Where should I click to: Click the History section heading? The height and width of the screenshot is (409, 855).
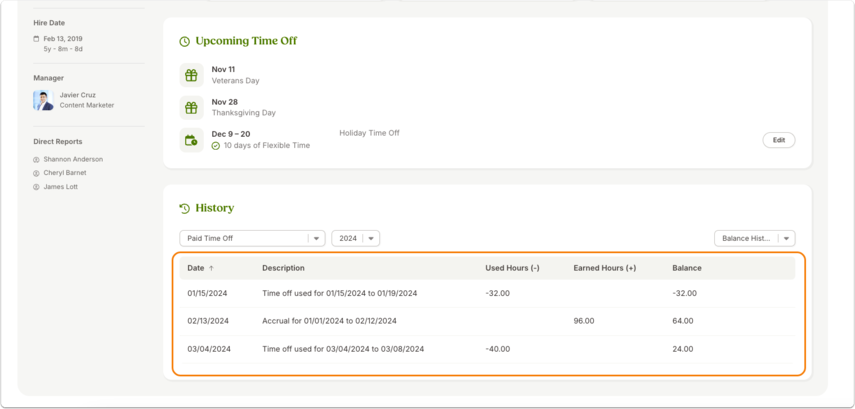[x=215, y=208]
